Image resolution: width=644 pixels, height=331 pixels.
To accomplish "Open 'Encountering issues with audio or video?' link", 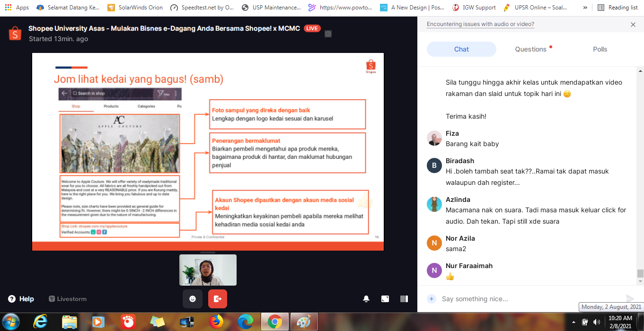I will point(480,24).
